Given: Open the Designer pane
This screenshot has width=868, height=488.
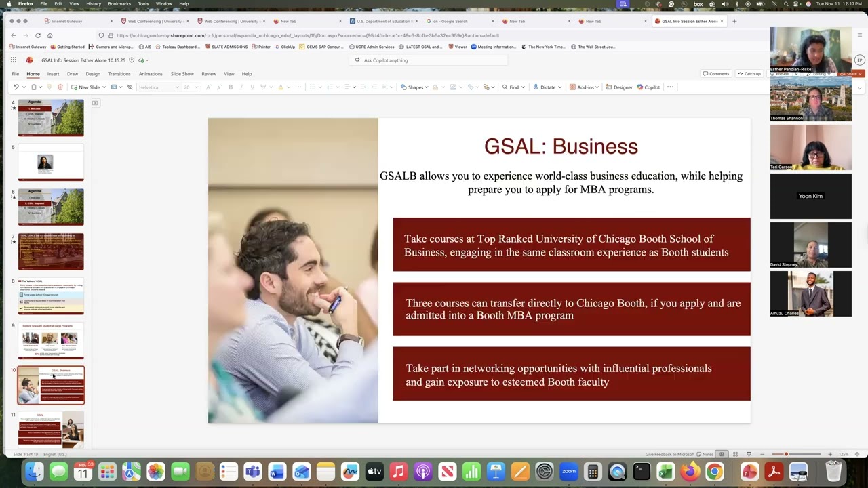Looking at the screenshot, I should (x=619, y=87).
